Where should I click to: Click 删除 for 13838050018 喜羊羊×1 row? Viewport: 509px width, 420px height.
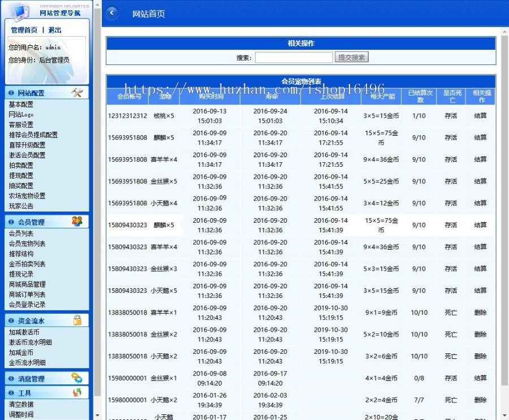click(480, 312)
